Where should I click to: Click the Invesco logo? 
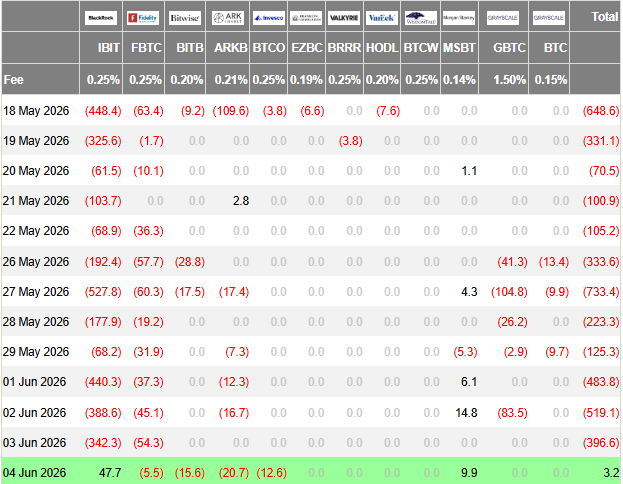click(269, 17)
